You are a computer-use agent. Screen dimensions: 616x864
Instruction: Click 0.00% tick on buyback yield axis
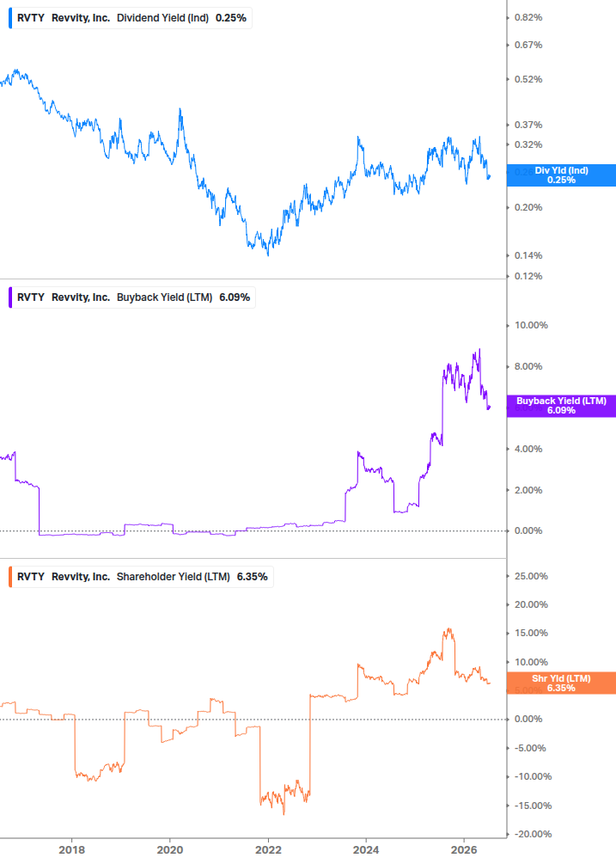528,530
